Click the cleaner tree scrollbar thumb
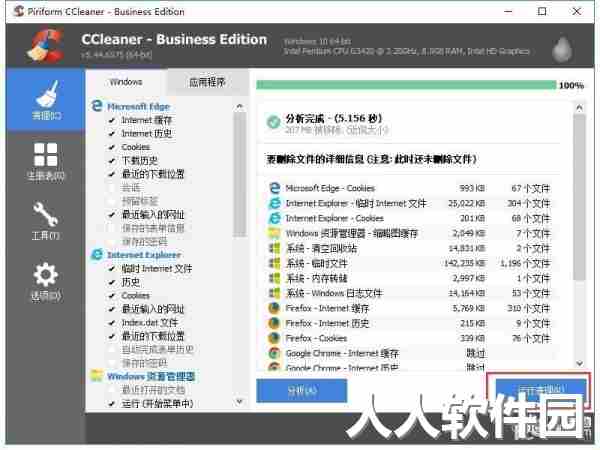This screenshot has height=450, width=600. [240, 174]
